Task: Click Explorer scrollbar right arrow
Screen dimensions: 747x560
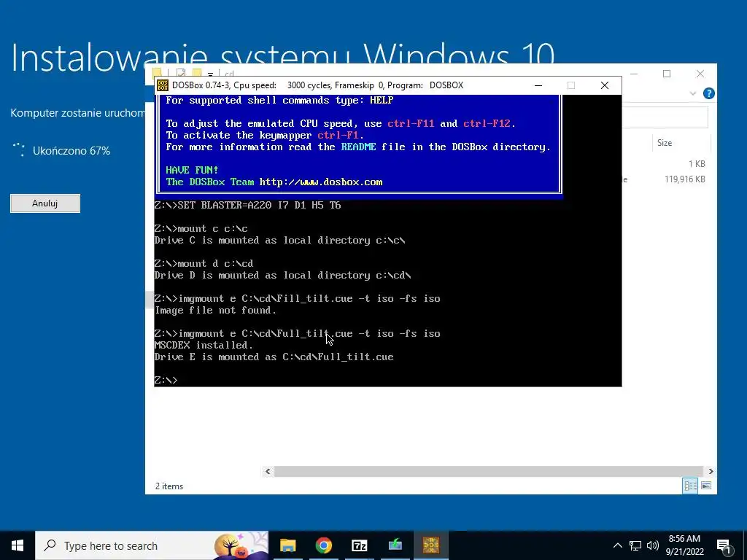Action: tap(711, 472)
